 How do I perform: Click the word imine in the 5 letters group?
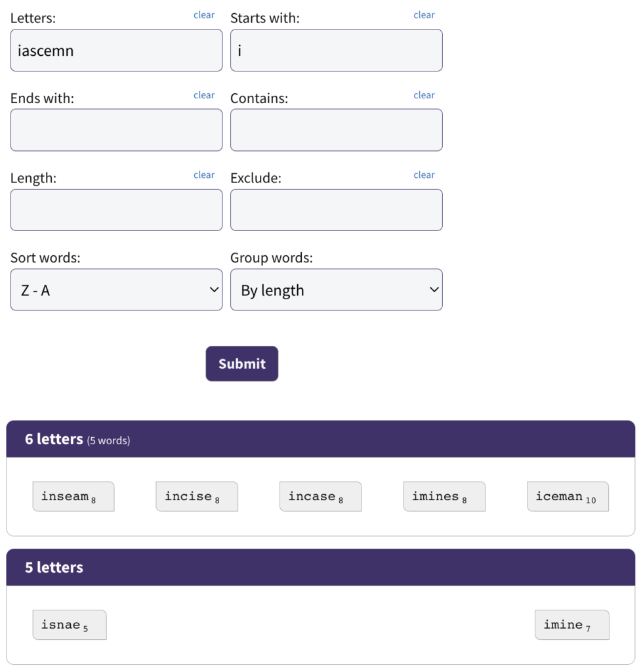(571, 625)
